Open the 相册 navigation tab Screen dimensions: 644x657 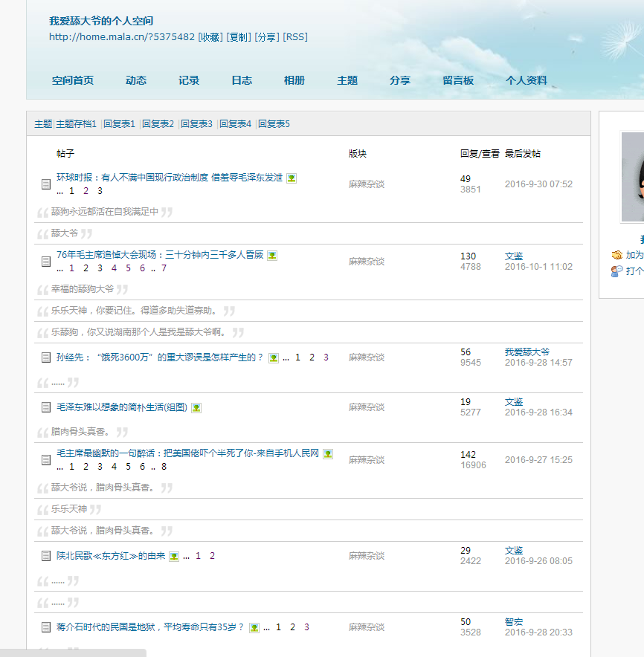tap(294, 80)
